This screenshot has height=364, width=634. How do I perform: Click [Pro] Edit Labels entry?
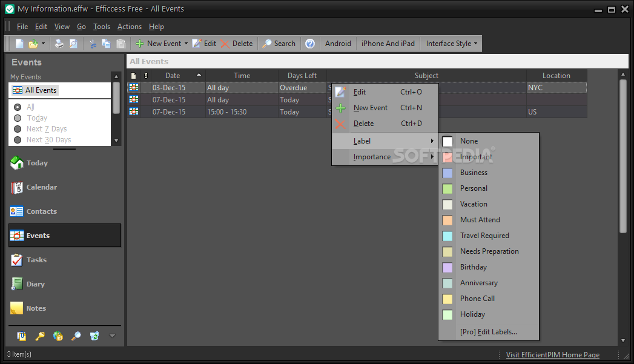point(489,332)
